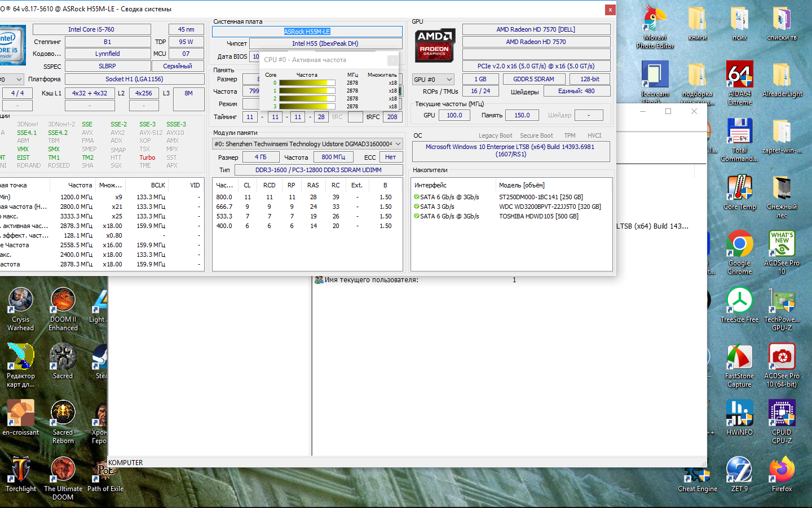Close the CPU #0 Активная частота popup
The height and width of the screenshot is (508, 812).
click(x=392, y=60)
